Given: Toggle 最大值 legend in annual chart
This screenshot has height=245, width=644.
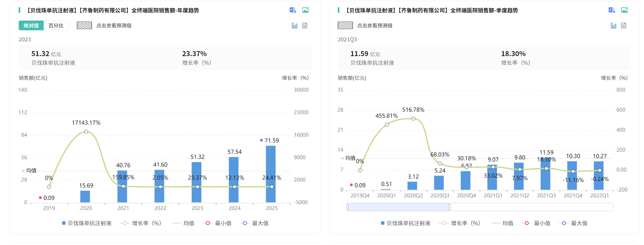Looking at the screenshot, I should (254, 223).
